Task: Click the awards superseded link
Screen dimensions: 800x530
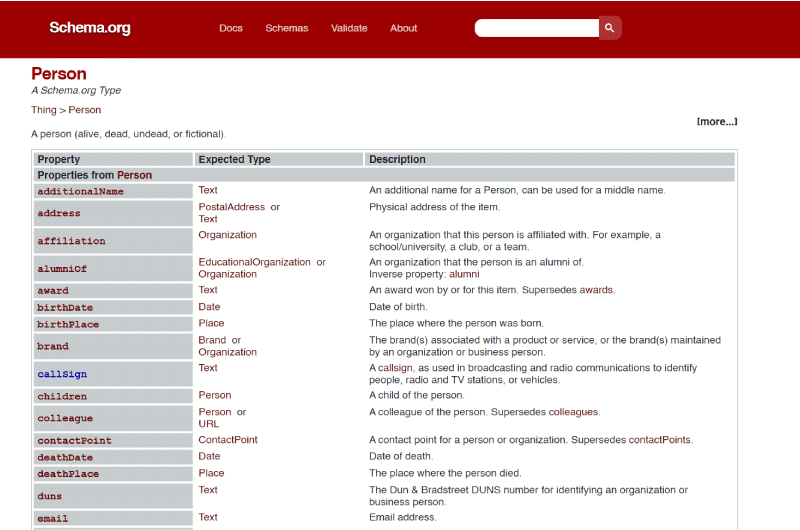Action: [596, 290]
